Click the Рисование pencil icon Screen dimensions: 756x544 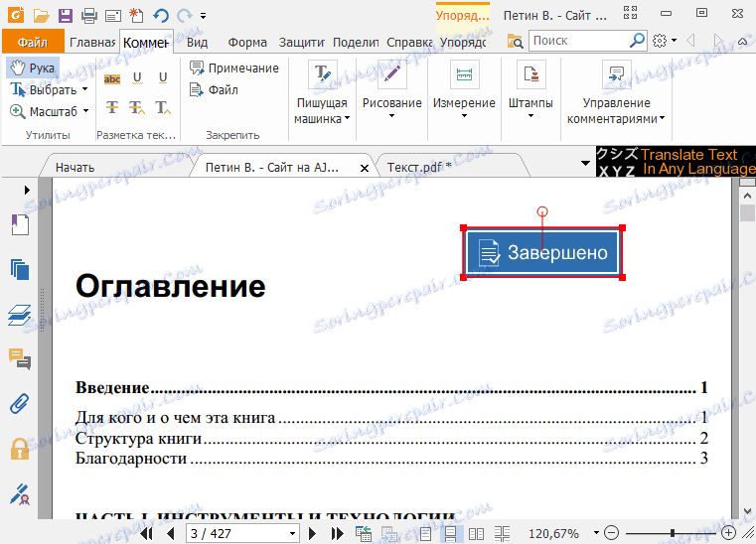(x=392, y=74)
